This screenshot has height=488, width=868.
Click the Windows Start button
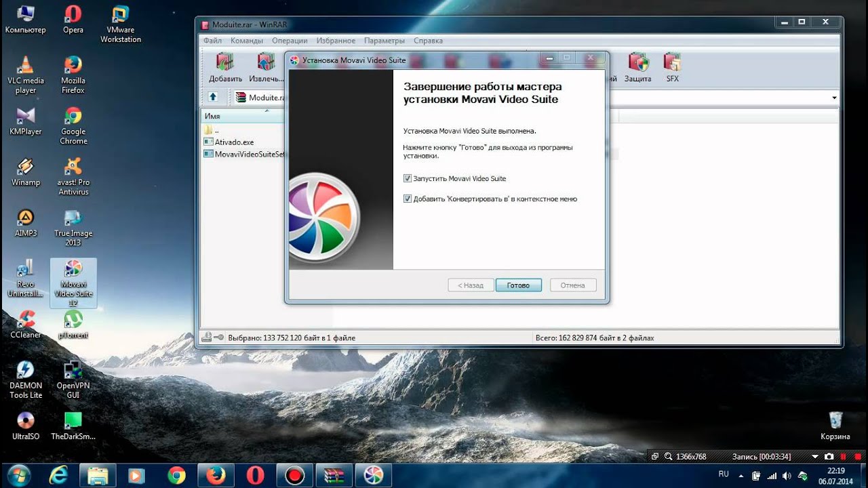(18, 476)
